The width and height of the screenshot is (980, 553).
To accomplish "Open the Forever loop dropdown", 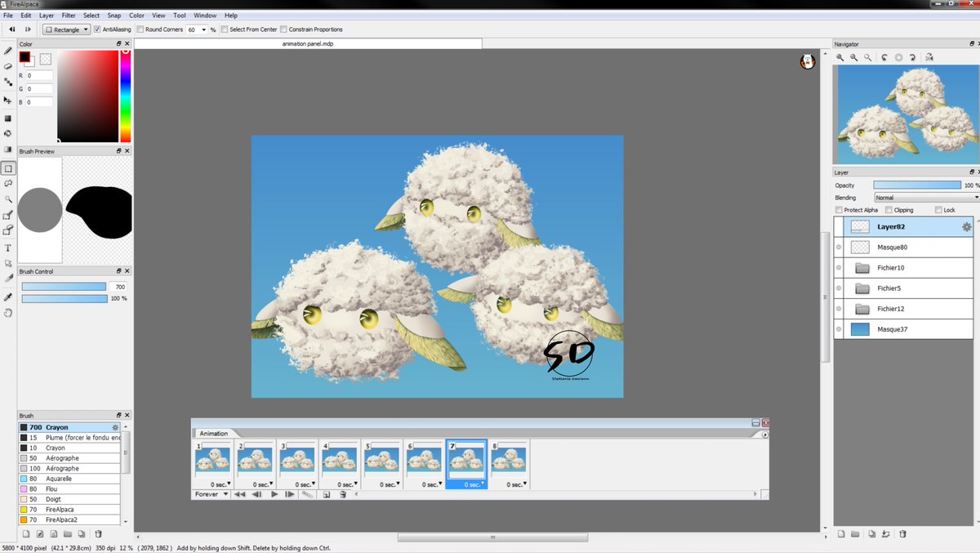I will click(x=212, y=494).
